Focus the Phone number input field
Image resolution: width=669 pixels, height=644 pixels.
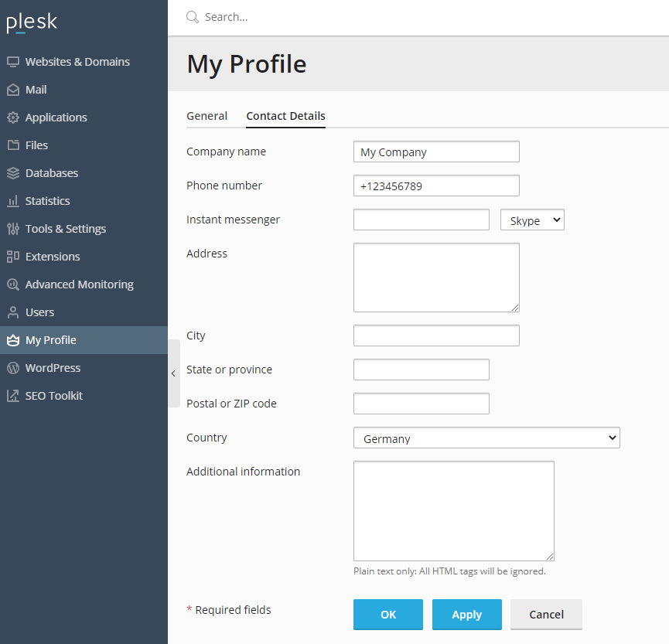click(436, 186)
